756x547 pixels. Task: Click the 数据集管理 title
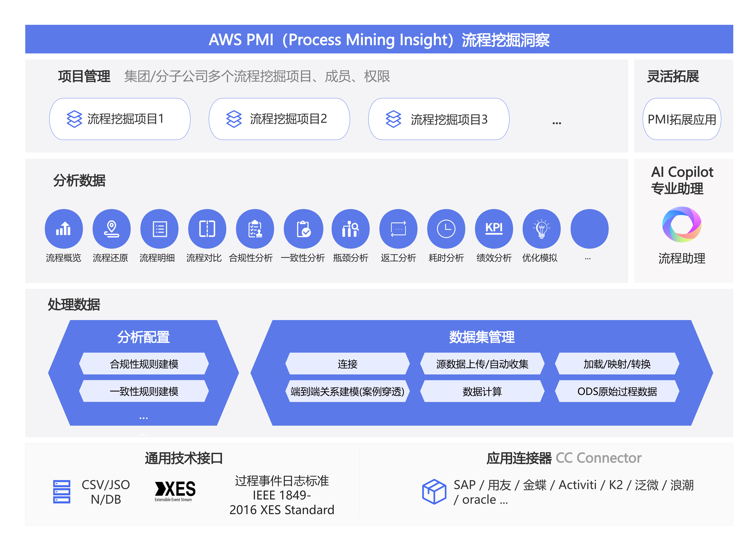(x=482, y=337)
